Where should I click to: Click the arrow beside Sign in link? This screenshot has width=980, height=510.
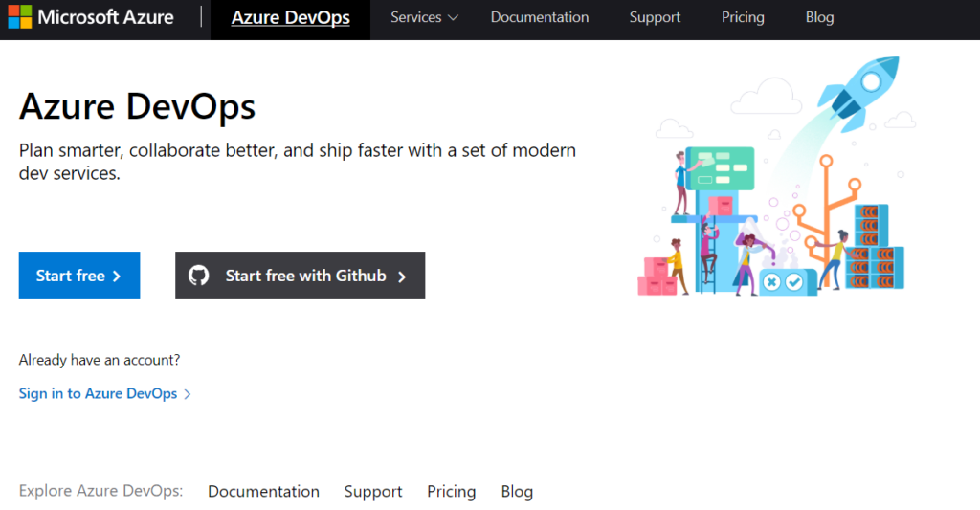pos(188,394)
